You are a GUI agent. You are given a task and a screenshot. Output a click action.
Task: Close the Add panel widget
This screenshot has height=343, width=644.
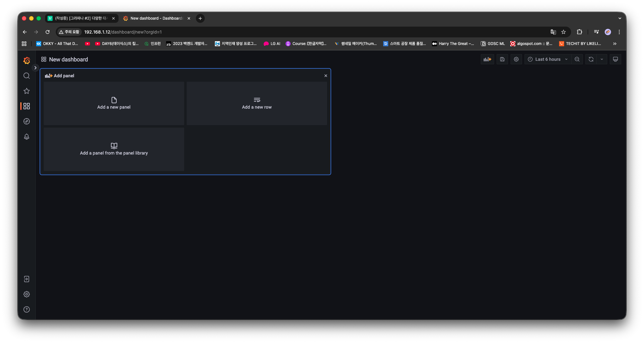326,76
